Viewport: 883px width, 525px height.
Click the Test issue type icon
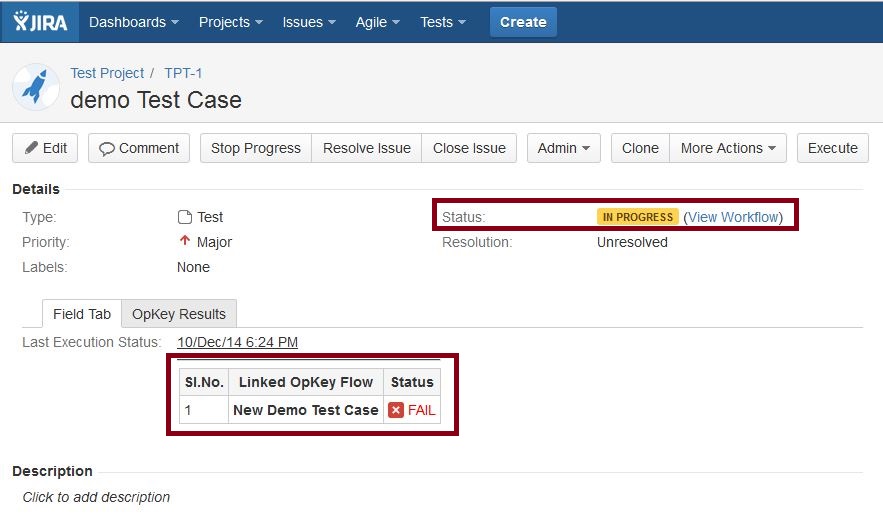(x=185, y=217)
